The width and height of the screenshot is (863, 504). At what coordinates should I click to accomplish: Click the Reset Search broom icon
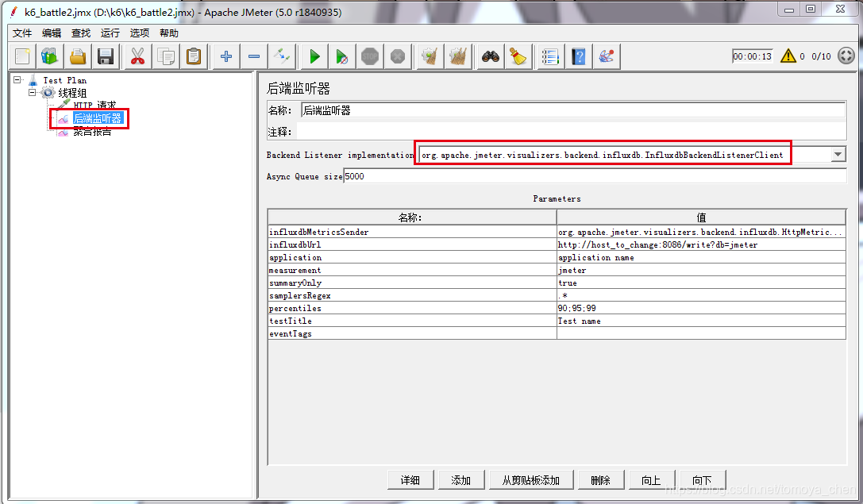[518, 56]
